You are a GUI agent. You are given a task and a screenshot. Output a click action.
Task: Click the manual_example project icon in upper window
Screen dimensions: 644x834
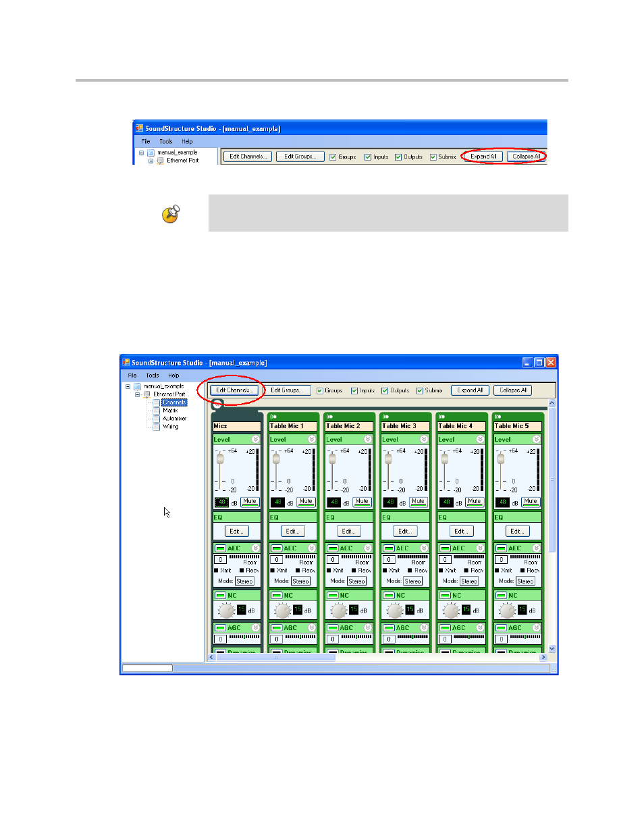pos(151,153)
